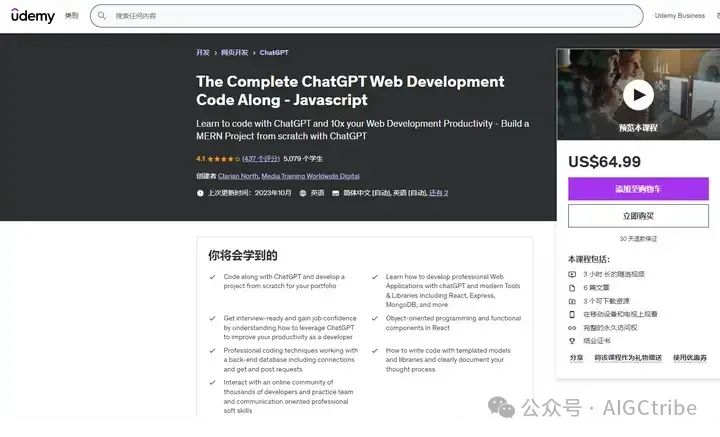Viewport: 720px width, 437px height.
Task: Go to 网页开发 breadcrumb
Action: coord(234,52)
